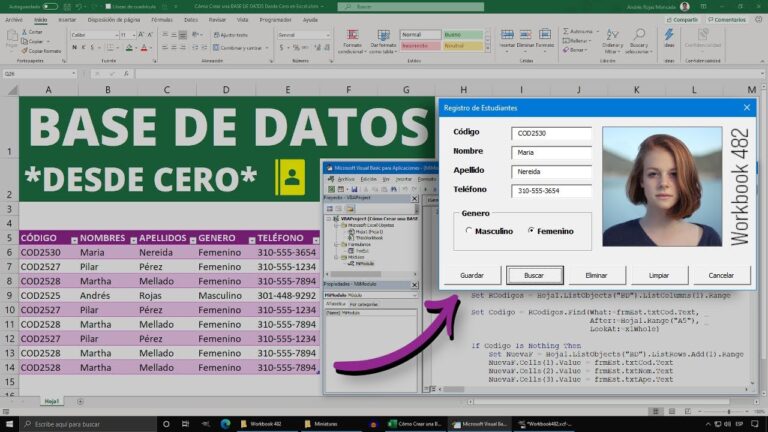Click the add new sheet plus icon

(80, 402)
